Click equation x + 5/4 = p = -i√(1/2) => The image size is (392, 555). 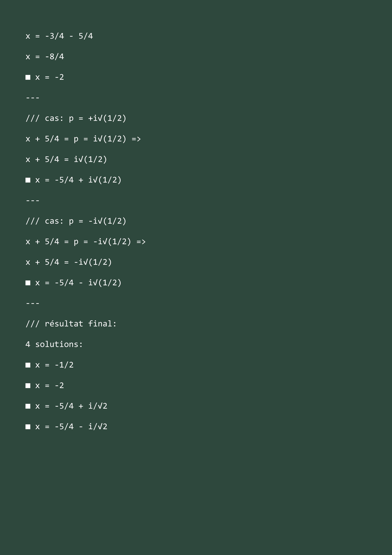coord(85,241)
